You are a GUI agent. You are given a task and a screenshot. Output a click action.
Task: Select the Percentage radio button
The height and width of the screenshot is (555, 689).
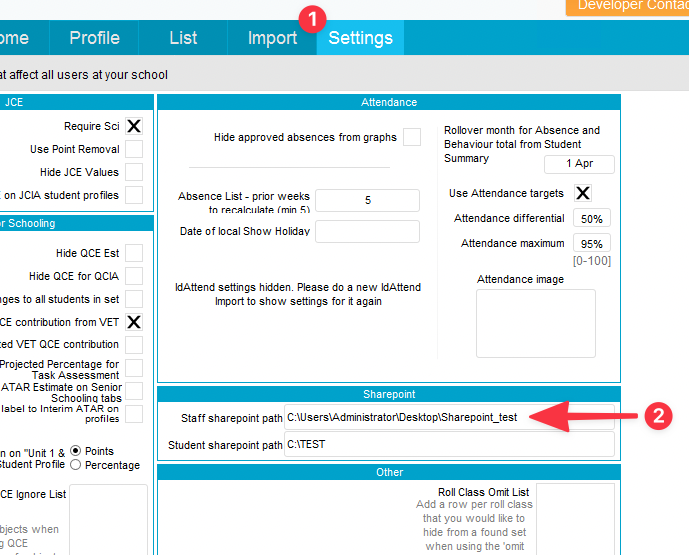point(75,465)
